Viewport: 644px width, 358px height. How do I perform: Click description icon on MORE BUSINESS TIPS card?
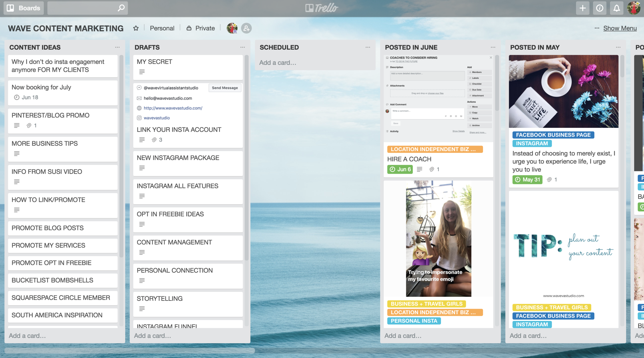pos(17,154)
